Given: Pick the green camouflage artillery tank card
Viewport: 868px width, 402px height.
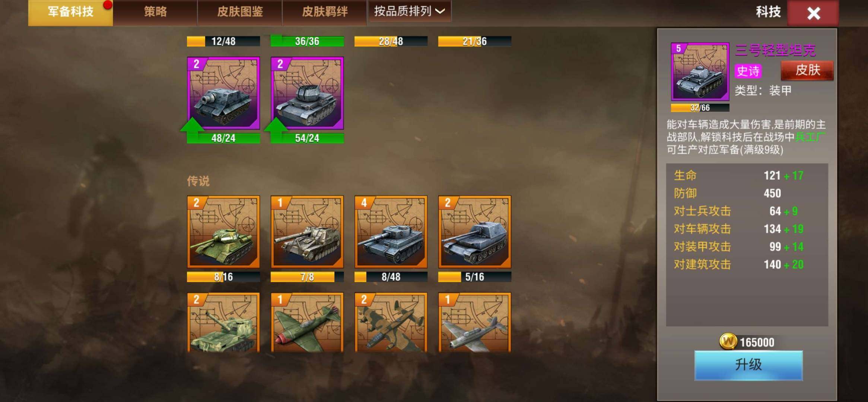Looking at the screenshot, I should (x=223, y=322).
